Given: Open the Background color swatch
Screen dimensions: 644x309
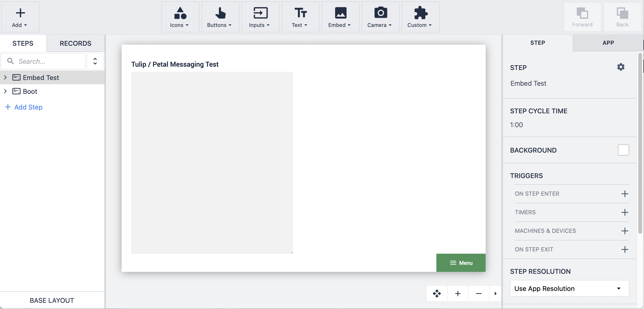Looking at the screenshot, I should pos(623,150).
